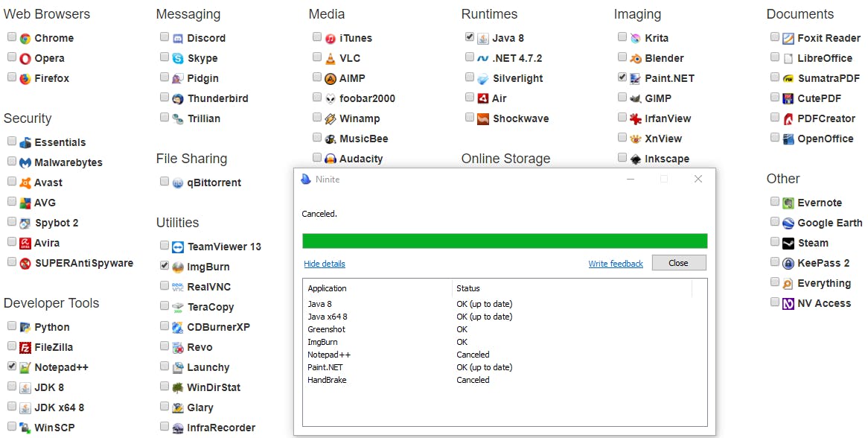This screenshot has width=868, height=438.
Task: Click the PDFCreator icon
Action: pos(788,119)
